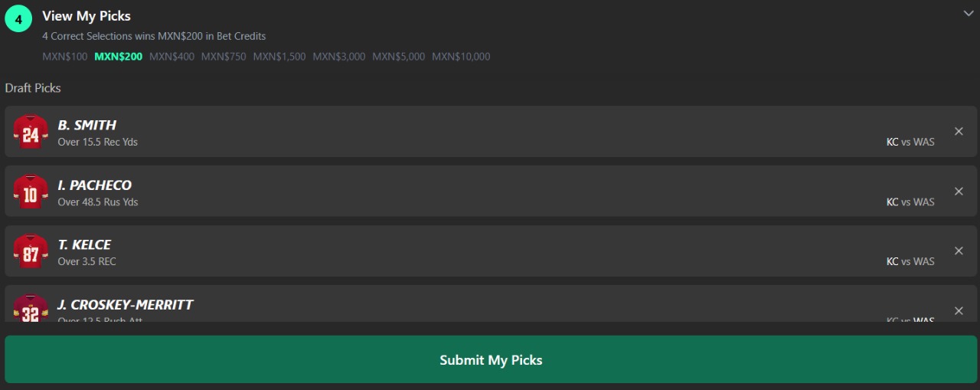Viewport: 980px width, 390px height.
Task: Click T. Kelce number 87 jersey icon
Action: [31, 251]
